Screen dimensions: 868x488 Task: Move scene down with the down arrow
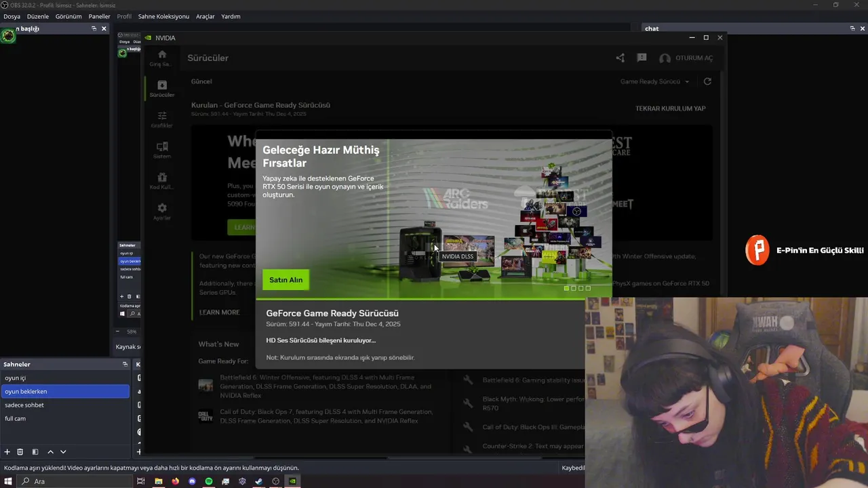63,452
